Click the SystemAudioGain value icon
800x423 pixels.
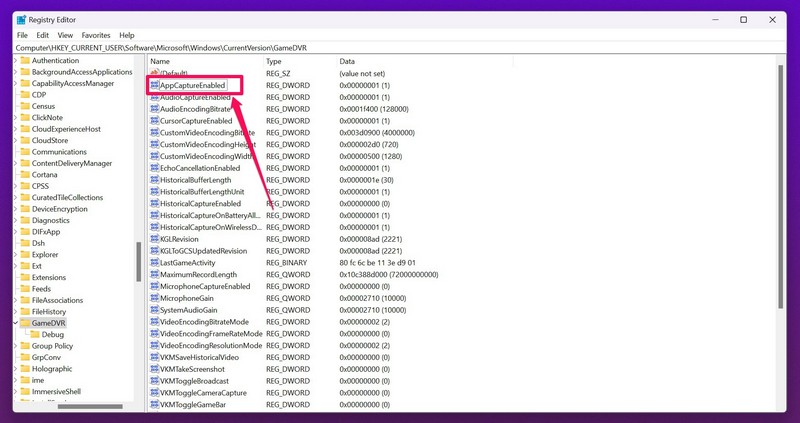(155, 310)
